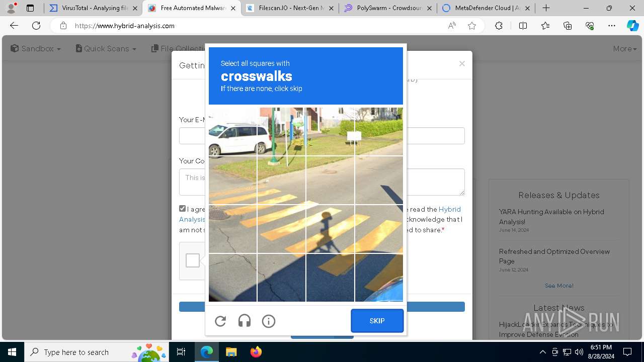Open File Explorer from taskbar
Image resolution: width=644 pixels, height=362 pixels.
231,352
